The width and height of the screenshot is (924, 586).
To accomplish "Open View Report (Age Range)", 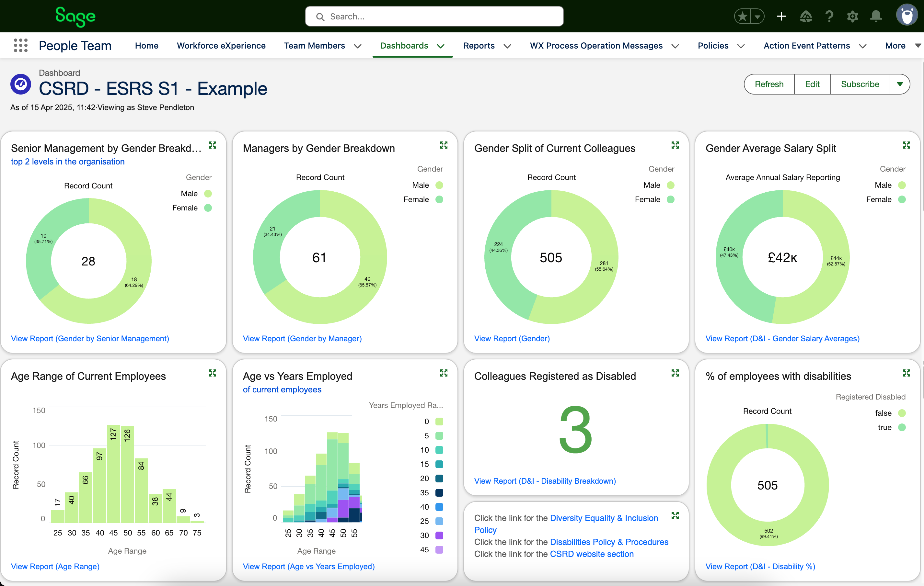I will point(55,566).
